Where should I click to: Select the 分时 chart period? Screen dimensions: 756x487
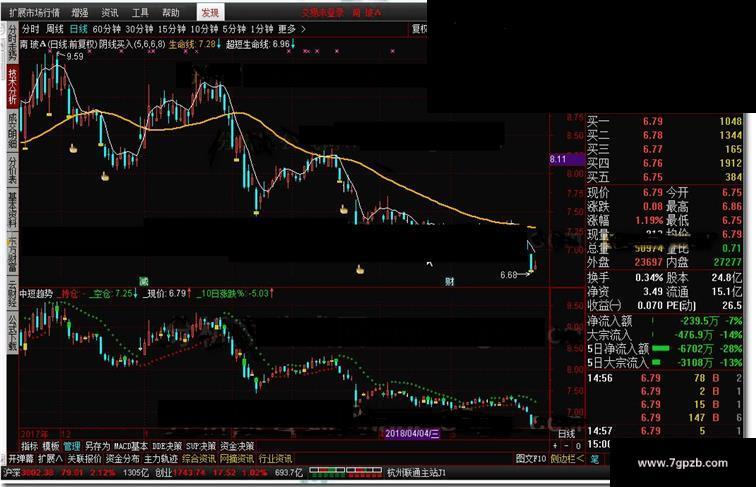(30, 29)
